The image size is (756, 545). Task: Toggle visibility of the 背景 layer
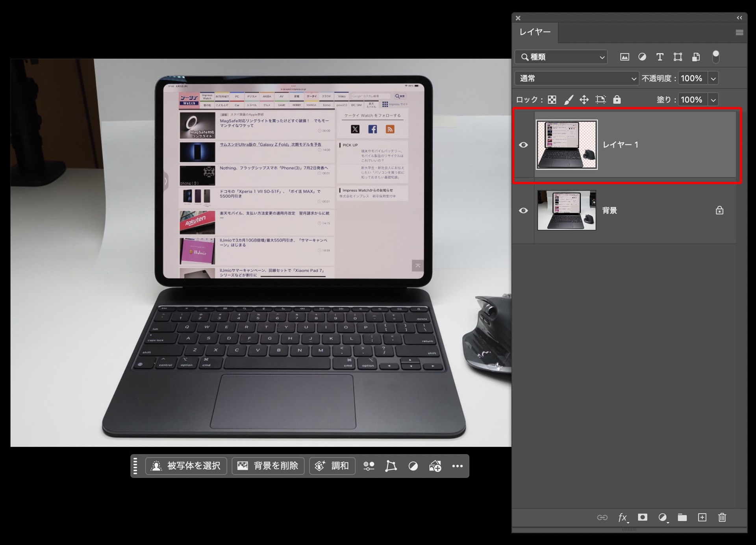[x=523, y=211]
